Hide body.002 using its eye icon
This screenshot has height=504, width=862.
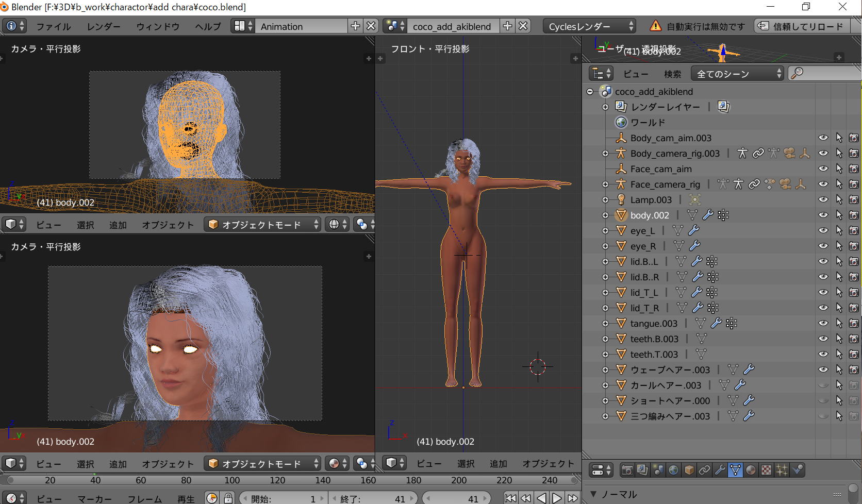pyautogui.click(x=823, y=215)
